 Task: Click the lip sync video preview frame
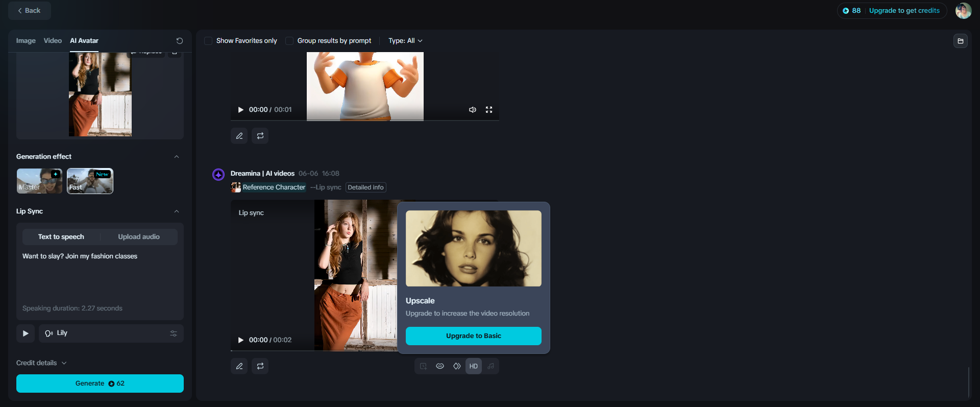point(356,275)
